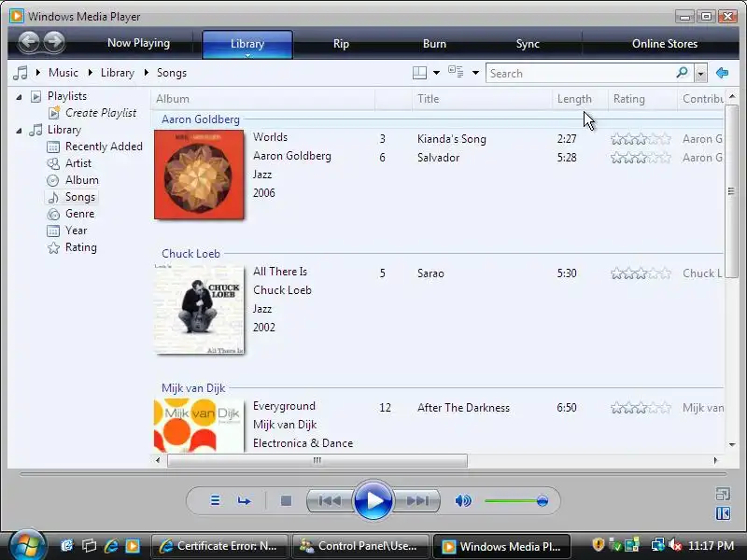
Task: Open the view options dropdown arrow
Action: click(475, 73)
